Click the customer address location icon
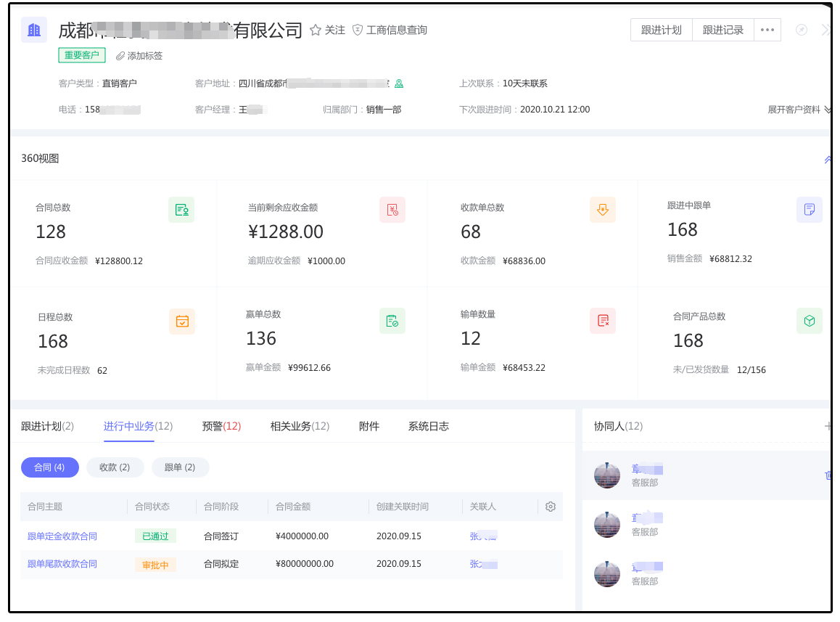The width and height of the screenshot is (840, 622). click(x=398, y=83)
